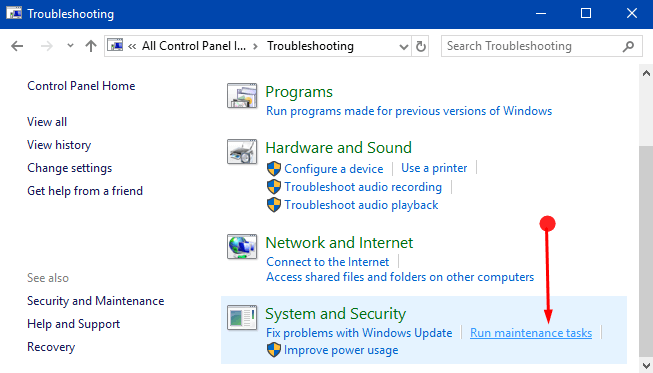This screenshot has width=653, height=373.
Task: Maximize the Troubleshooting window
Action: (x=586, y=14)
